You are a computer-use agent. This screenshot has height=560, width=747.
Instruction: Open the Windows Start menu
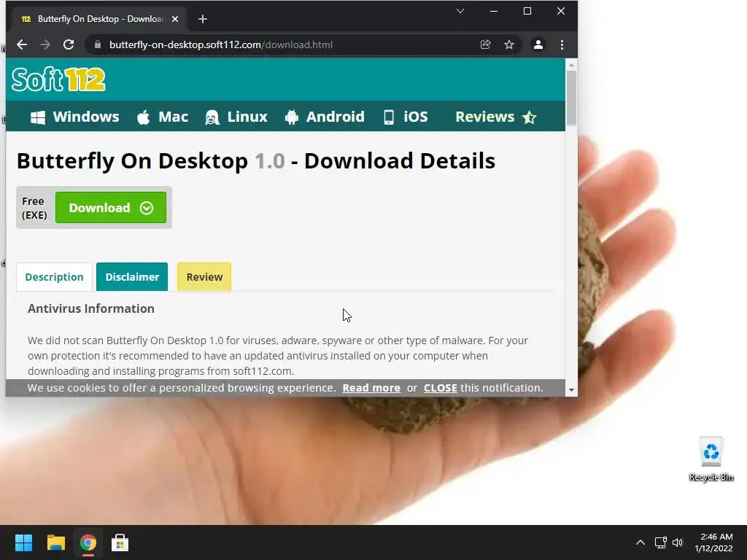tap(23, 542)
